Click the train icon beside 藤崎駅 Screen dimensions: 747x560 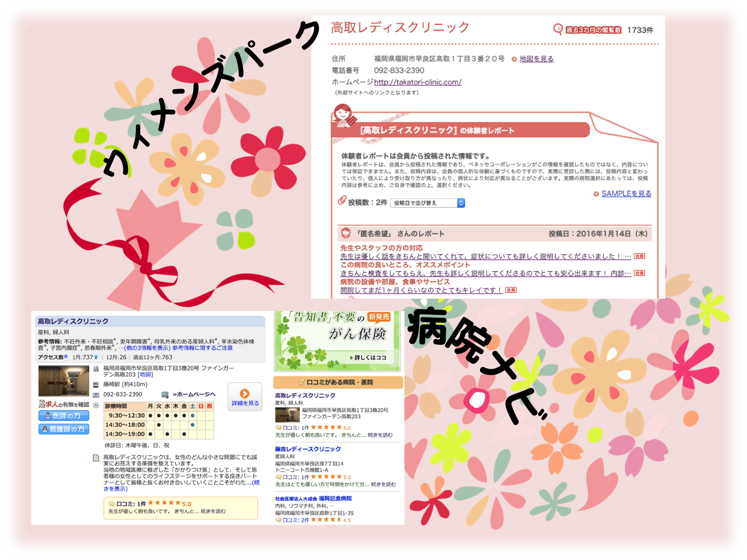(x=96, y=385)
